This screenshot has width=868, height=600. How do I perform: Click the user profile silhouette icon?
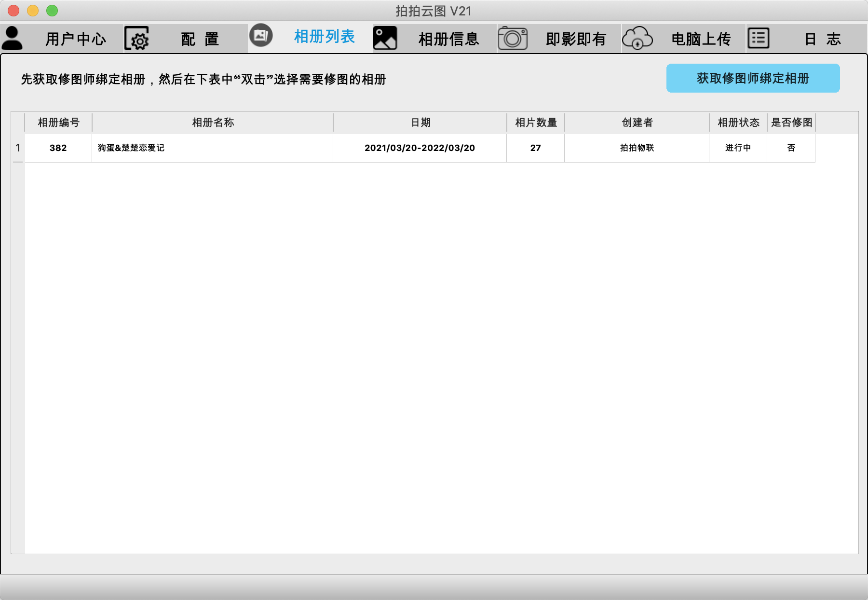pyautogui.click(x=13, y=39)
